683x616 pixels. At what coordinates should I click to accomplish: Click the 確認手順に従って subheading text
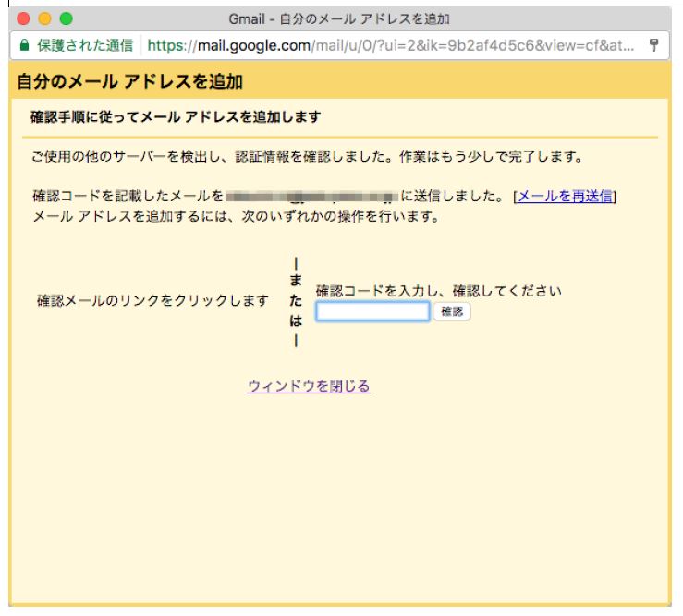pyautogui.click(x=176, y=116)
